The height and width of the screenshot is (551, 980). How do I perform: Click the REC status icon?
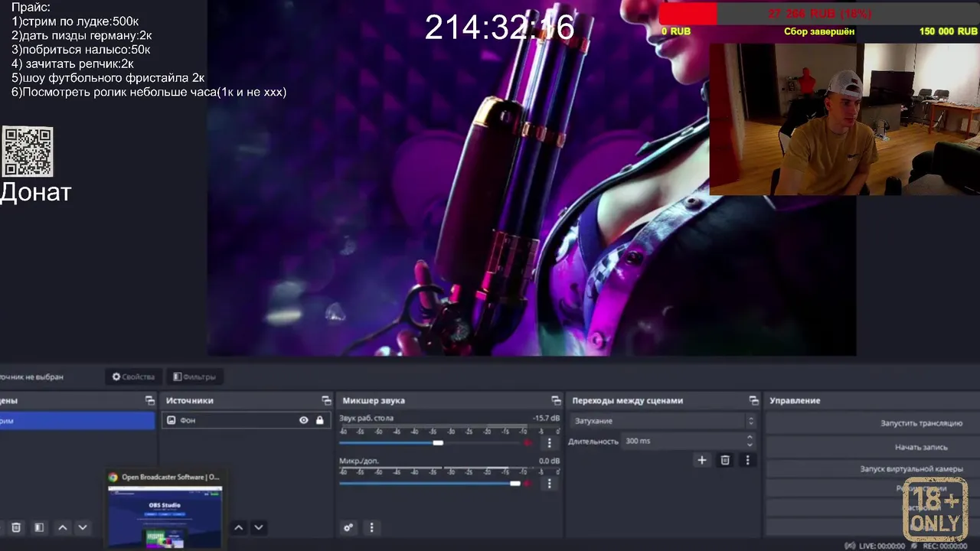coord(914,546)
